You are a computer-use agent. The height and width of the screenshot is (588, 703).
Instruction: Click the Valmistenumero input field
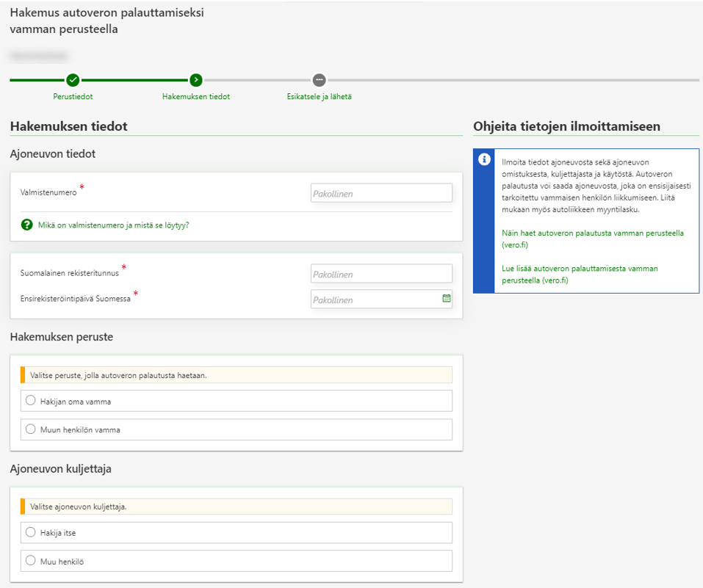381,193
